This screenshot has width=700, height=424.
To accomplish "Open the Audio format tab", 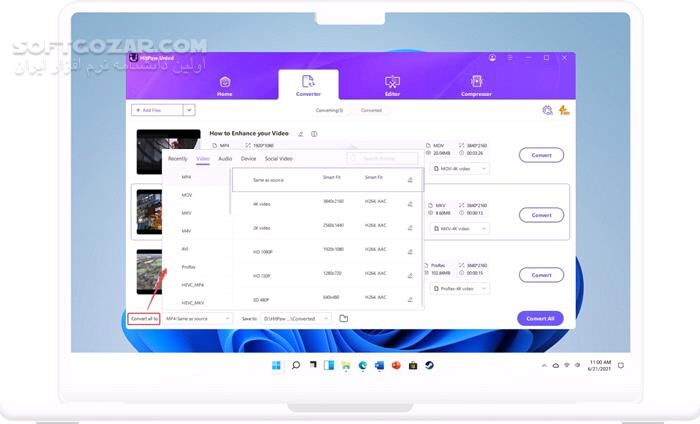I will (225, 159).
